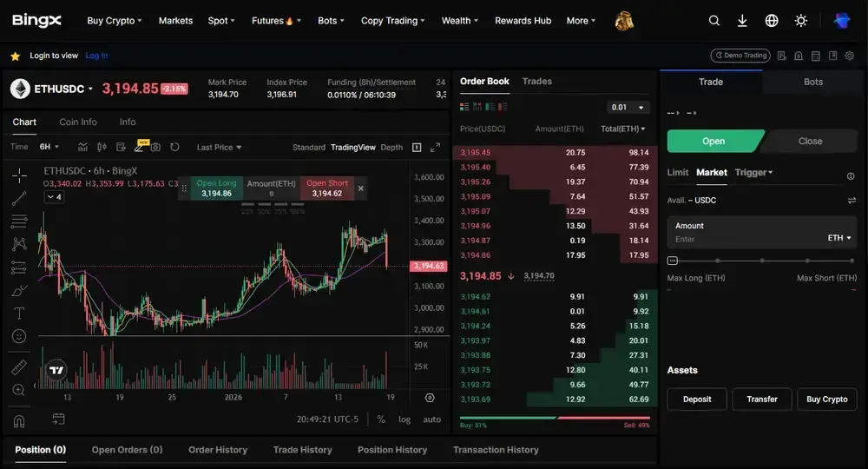Open candlestick chart style icon
868x469 pixels.
click(x=102, y=147)
